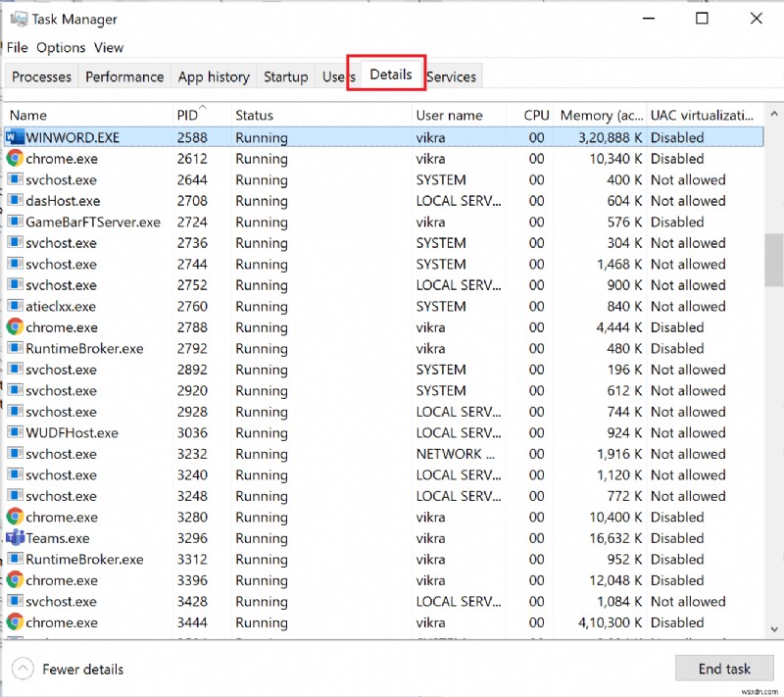
Task: Click LOCAL SERV... user in PID 2708 row
Action: coord(459,201)
